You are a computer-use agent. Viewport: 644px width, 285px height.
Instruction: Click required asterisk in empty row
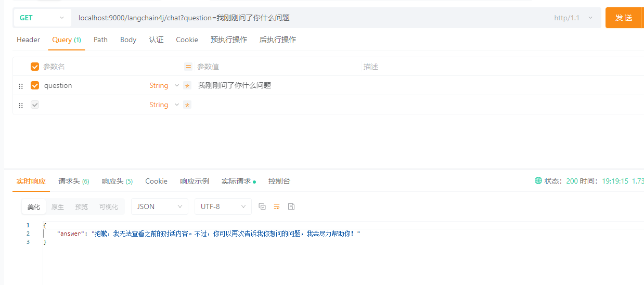point(187,105)
